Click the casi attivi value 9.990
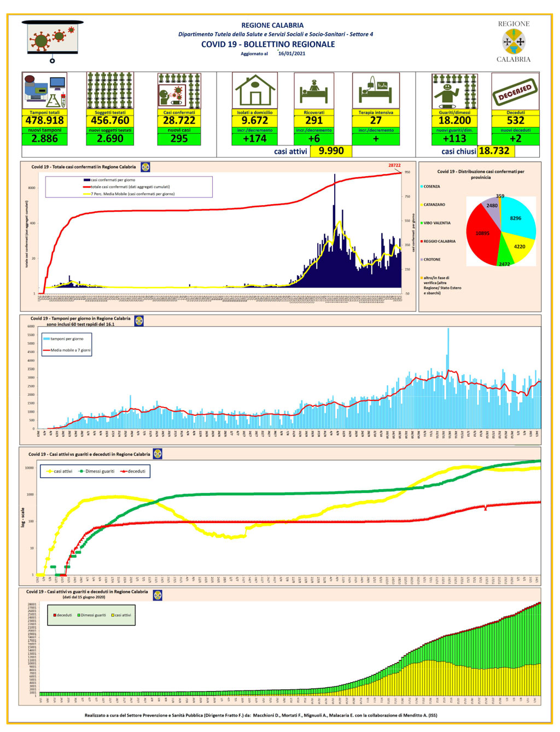This screenshot has height=732, width=560. 331,151
